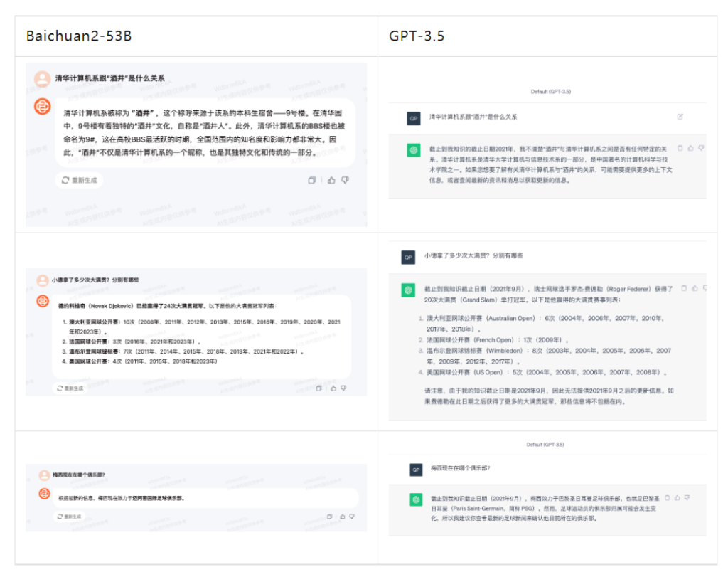The image size is (728, 577).
Task: Dislike Baichuan's 酒井 answer with thumbs down
Action: tap(345, 180)
